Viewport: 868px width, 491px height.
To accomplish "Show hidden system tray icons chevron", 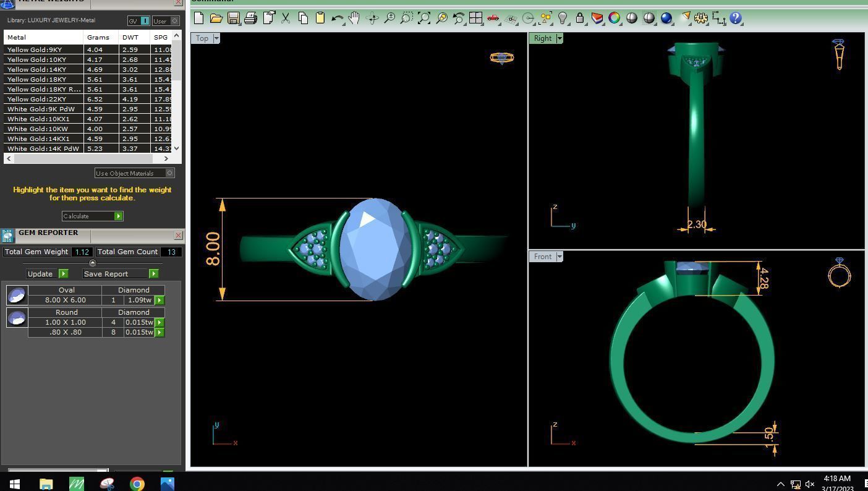I will tap(780, 484).
